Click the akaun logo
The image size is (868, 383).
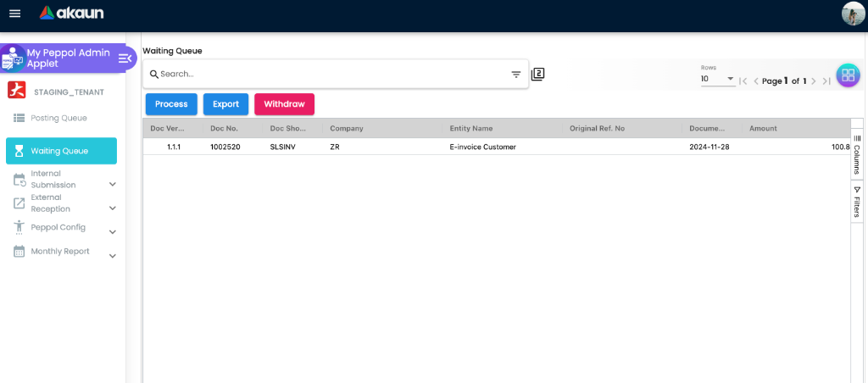[x=72, y=13]
